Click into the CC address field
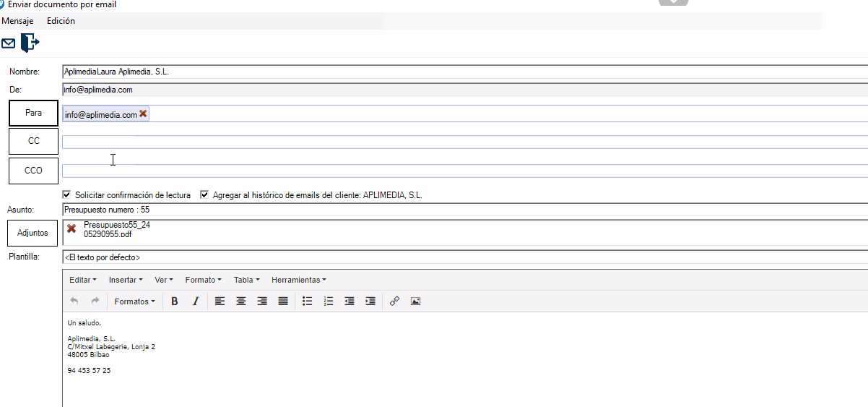This screenshot has width=868, height=407. 462,142
